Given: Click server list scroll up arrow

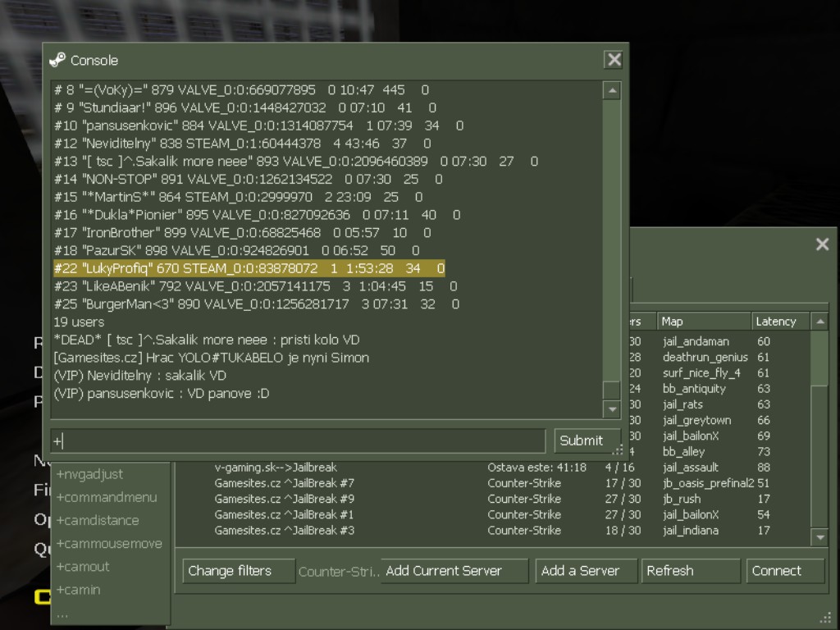Looking at the screenshot, I should coord(820,322).
